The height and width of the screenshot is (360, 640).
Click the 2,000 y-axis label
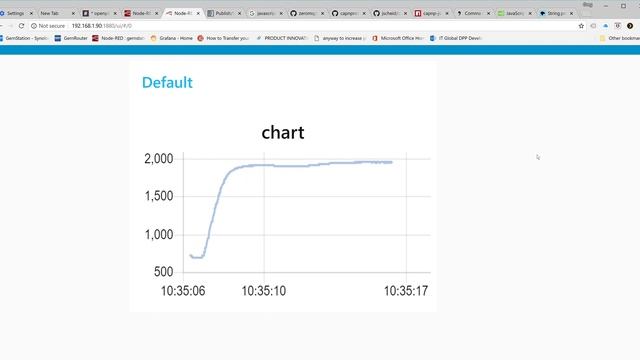(159, 159)
